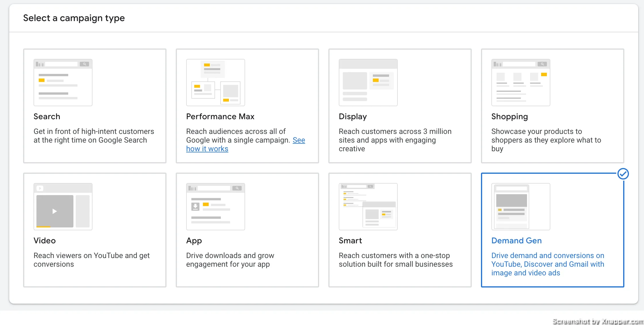Screen dimensions: 644x325
Task: Click 'Get in front of high-intent customers' description
Action: click(x=94, y=136)
